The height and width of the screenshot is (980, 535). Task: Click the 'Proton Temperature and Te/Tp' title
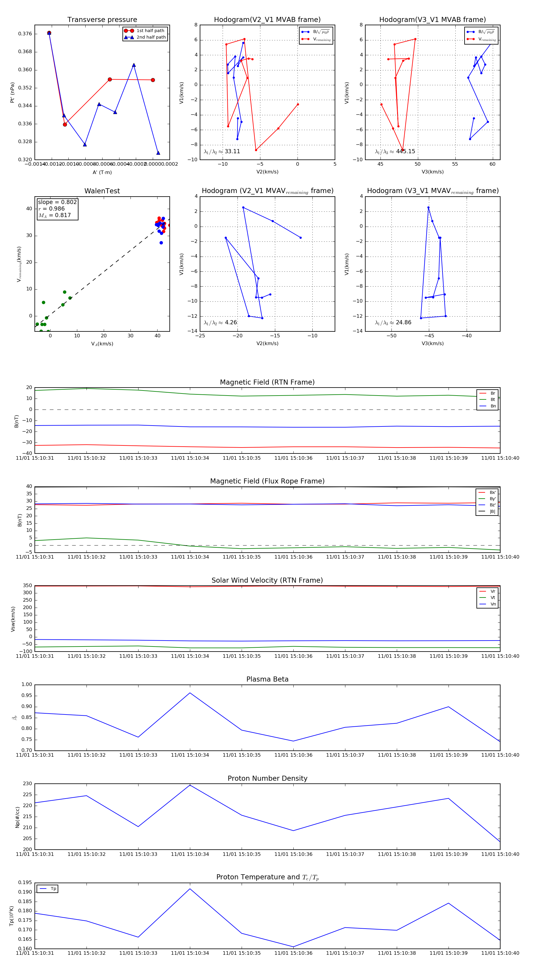pos(267,877)
